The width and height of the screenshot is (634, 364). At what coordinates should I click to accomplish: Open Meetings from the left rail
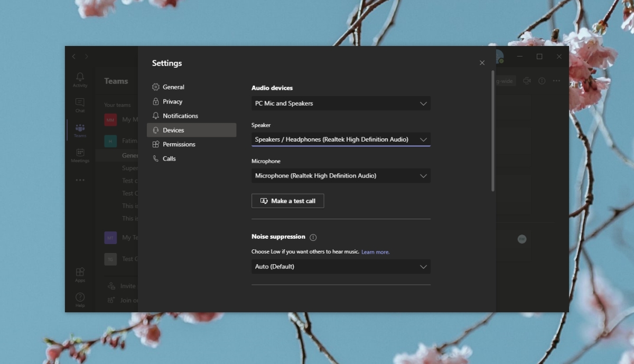(80, 155)
